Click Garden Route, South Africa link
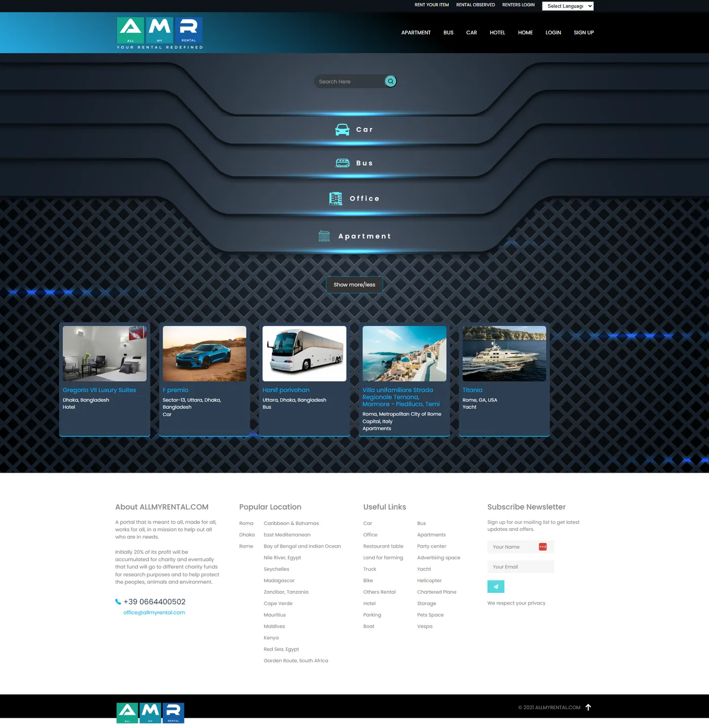The image size is (709, 728). (296, 661)
